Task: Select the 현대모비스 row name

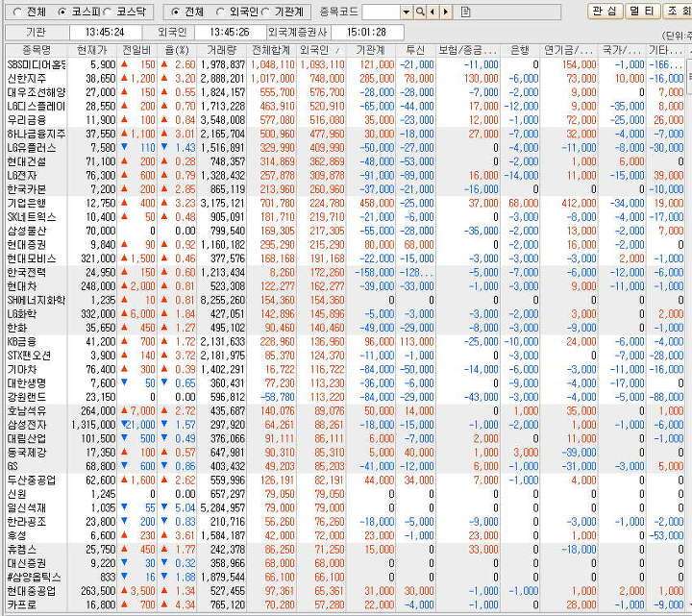Action: [32, 259]
